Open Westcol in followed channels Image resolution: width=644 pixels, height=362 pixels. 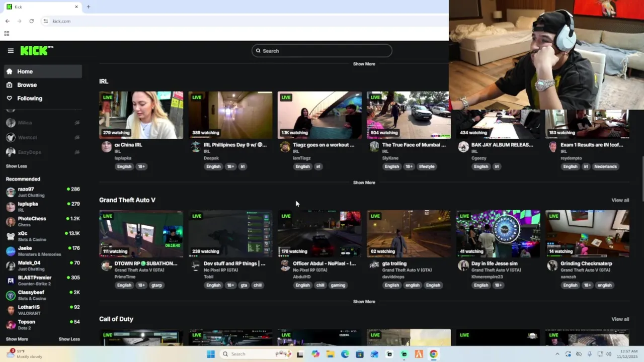43,137
